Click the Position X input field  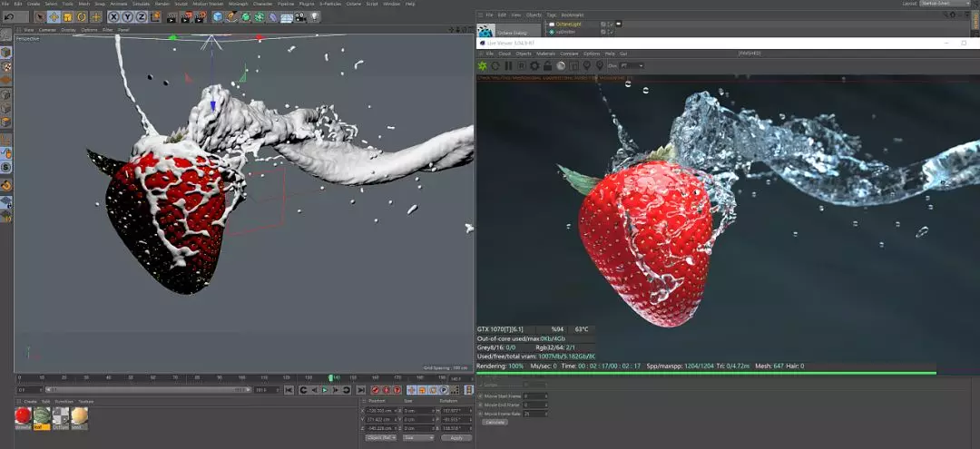point(383,410)
